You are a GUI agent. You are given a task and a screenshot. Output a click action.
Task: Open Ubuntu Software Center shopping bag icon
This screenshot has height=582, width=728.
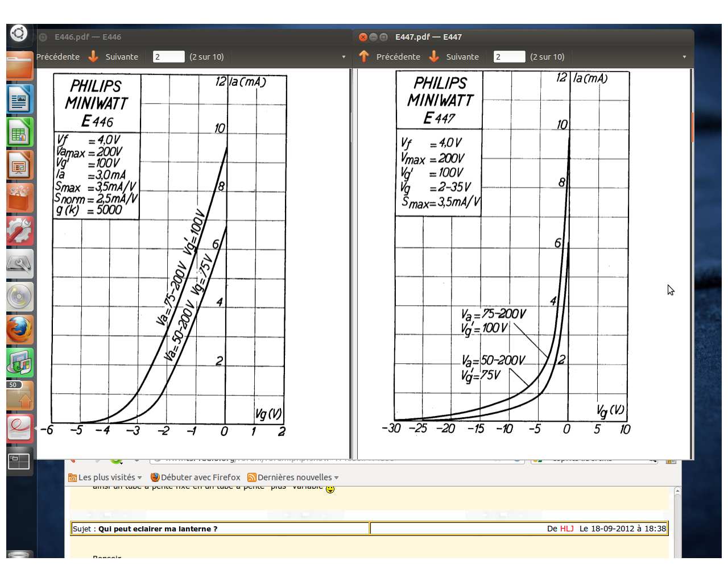(20, 198)
